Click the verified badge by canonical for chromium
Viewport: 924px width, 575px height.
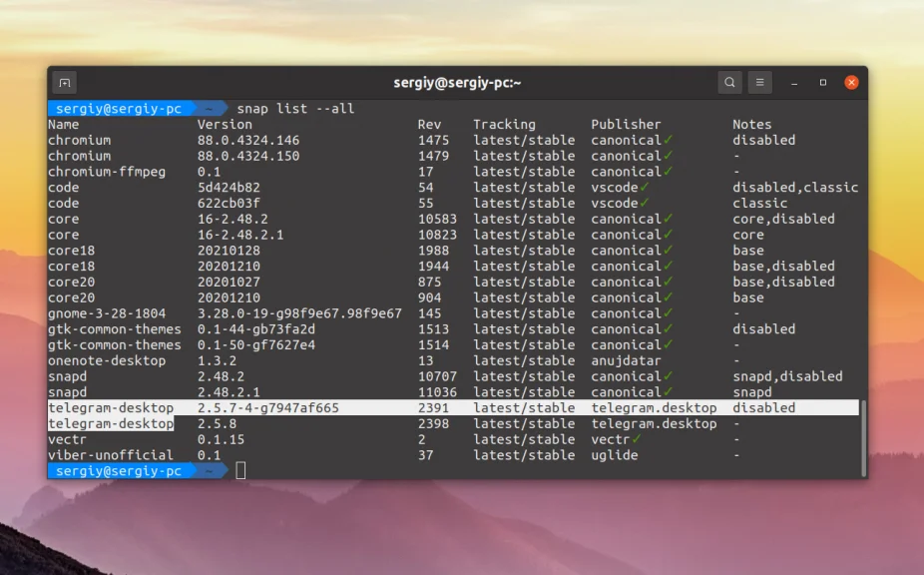(665, 140)
